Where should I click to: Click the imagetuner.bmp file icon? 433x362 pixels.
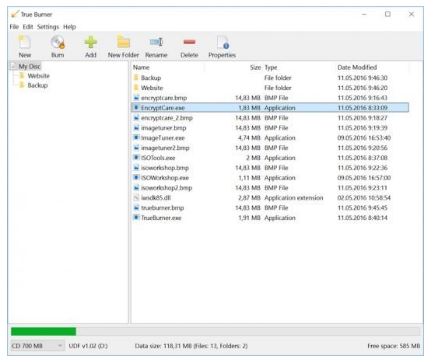[x=136, y=128]
